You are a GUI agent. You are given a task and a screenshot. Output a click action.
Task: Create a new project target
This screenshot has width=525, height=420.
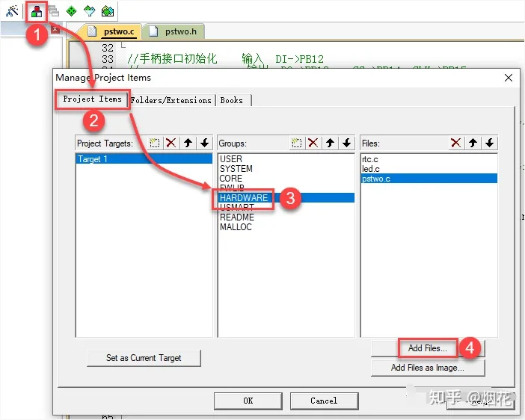(x=154, y=143)
